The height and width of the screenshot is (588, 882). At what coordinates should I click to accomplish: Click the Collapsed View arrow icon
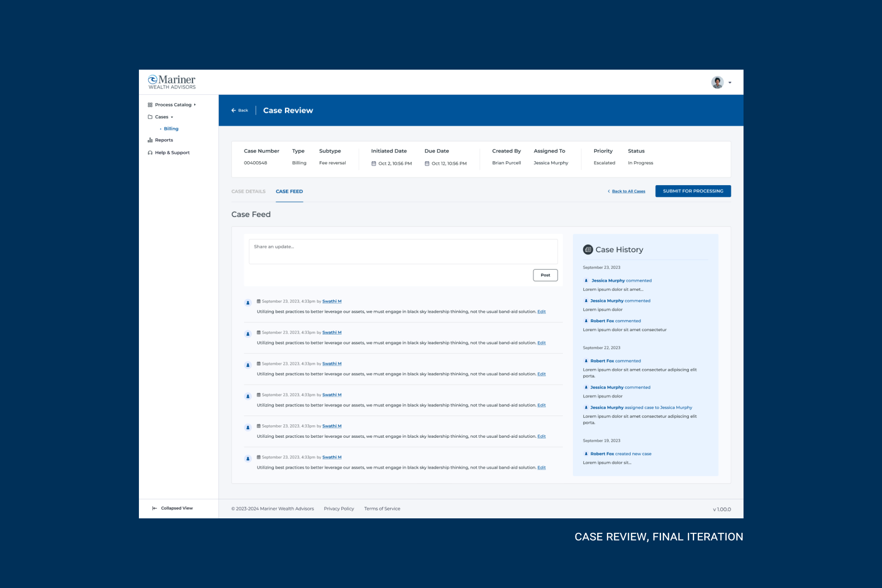point(154,508)
